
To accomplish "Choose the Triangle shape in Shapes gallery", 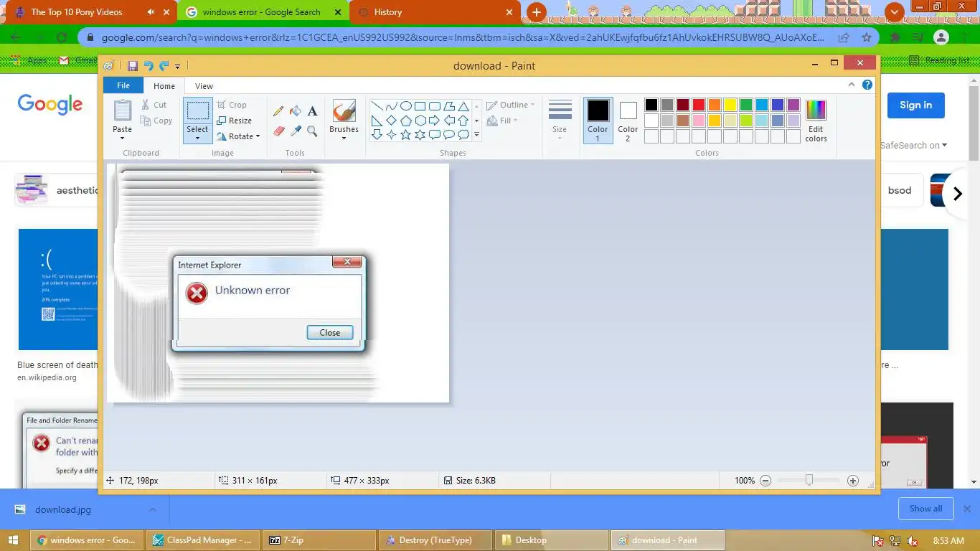I will pos(463,106).
